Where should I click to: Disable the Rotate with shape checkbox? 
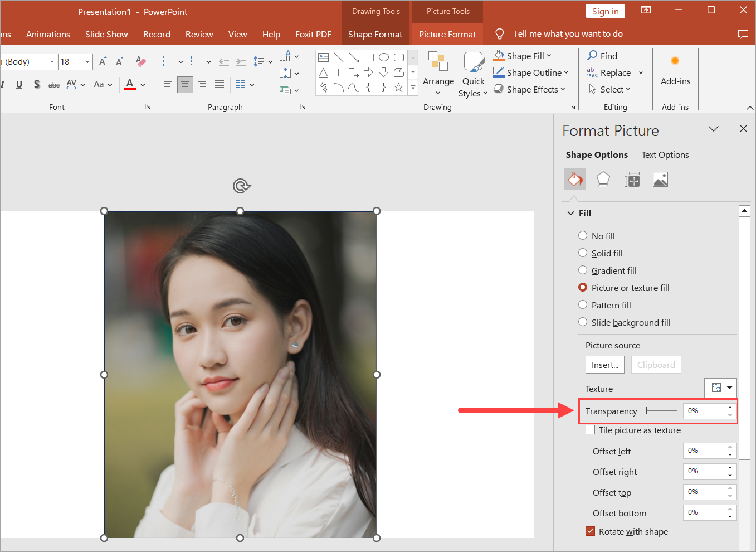(590, 531)
